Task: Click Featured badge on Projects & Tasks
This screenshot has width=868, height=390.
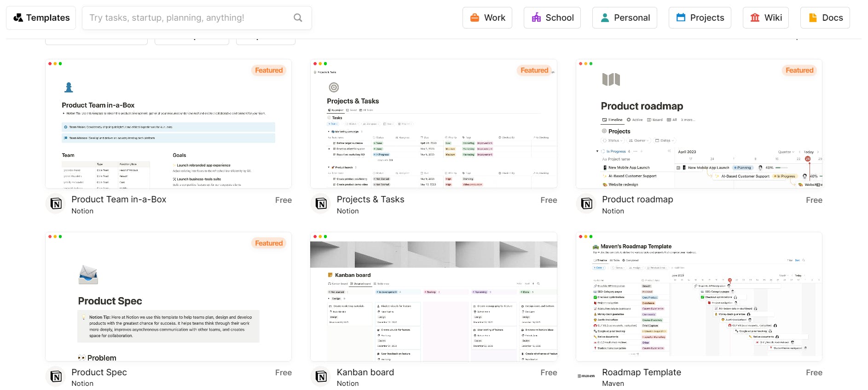Action: tap(534, 70)
